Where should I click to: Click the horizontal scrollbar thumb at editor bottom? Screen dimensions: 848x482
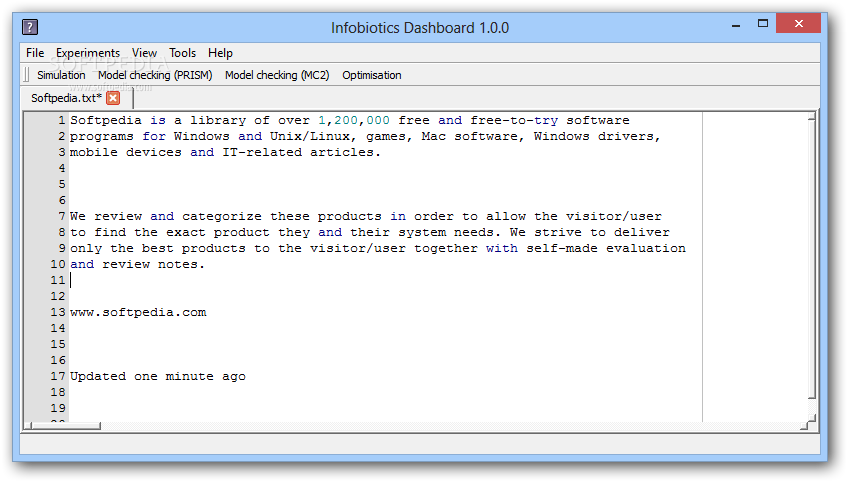[x=66, y=426]
